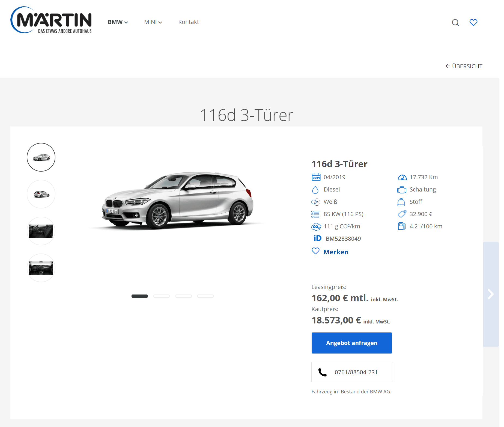Screen dimensions: 504x427
Task: Click the 162,00 € mtl. leasing price
Action: [x=340, y=298]
